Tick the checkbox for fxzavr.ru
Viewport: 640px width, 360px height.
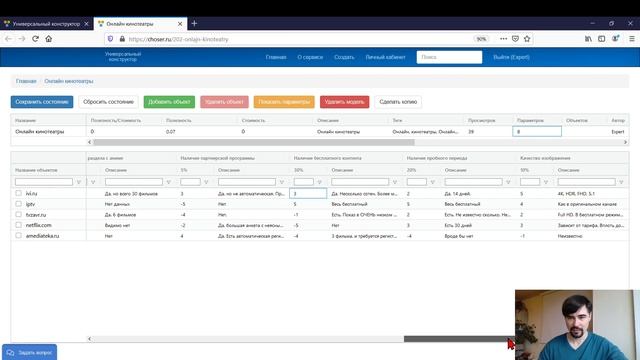[18, 214]
